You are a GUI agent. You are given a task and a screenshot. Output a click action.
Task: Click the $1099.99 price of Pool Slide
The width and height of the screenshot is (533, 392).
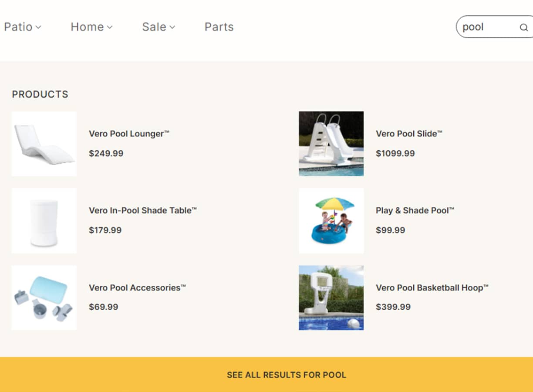coord(395,153)
